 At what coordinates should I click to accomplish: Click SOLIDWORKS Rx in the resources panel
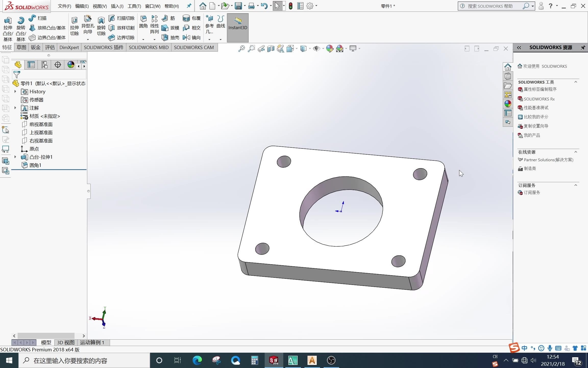click(x=539, y=99)
